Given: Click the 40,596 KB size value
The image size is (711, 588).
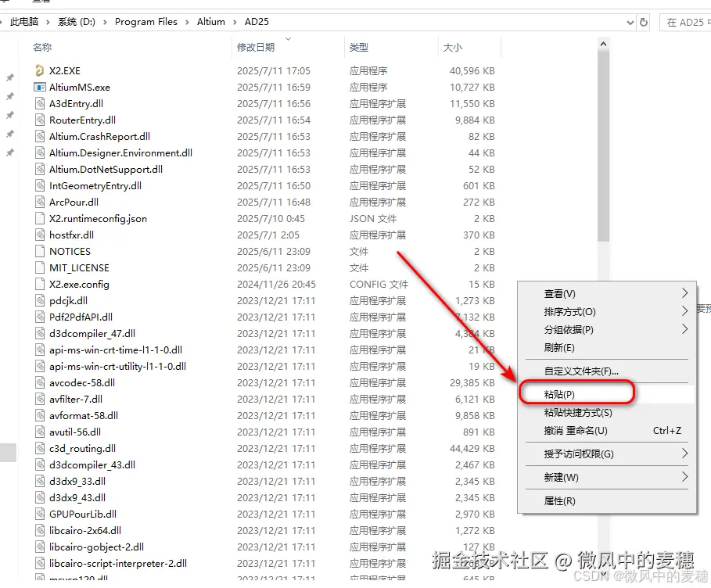Looking at the screenshot, I should (472, 70).
